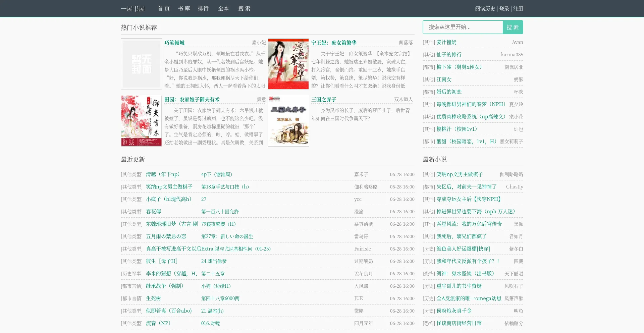Open 失忆后，对前夫一见钟情了 in 最新小说

[x=467, y=187]
